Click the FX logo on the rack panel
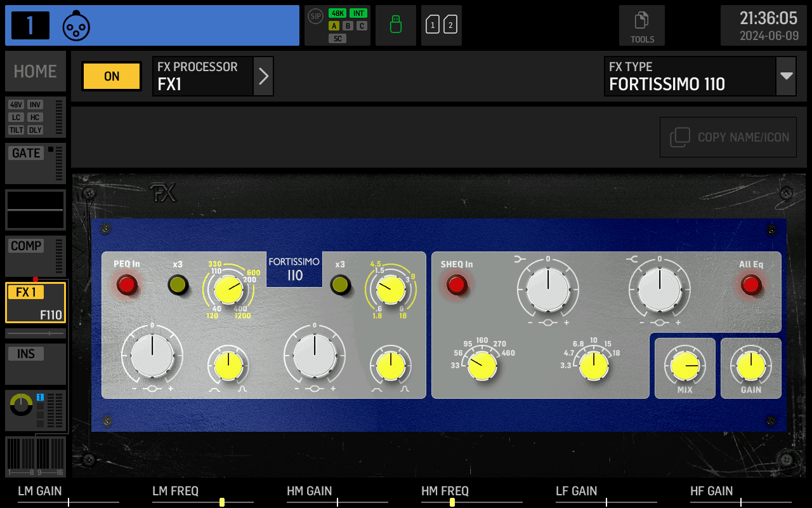812x508 pixels. coord(163,193)
